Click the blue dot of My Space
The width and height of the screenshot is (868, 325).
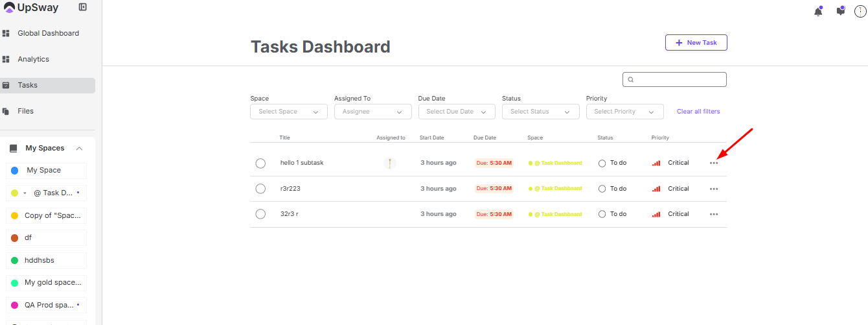click(15, 171)
